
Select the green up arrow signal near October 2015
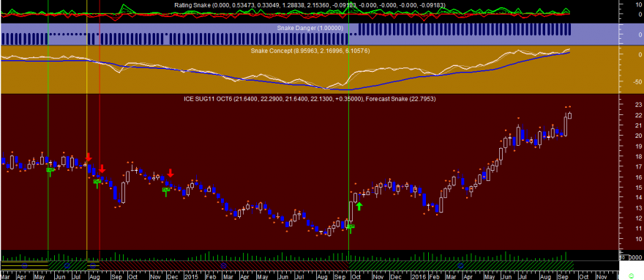[359, 207]
